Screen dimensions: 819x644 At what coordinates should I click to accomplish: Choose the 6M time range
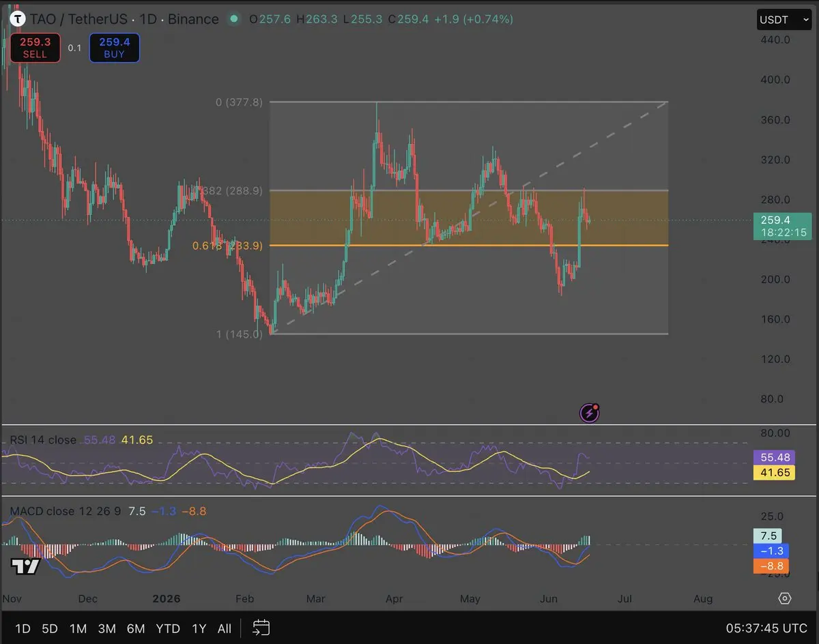136,628
